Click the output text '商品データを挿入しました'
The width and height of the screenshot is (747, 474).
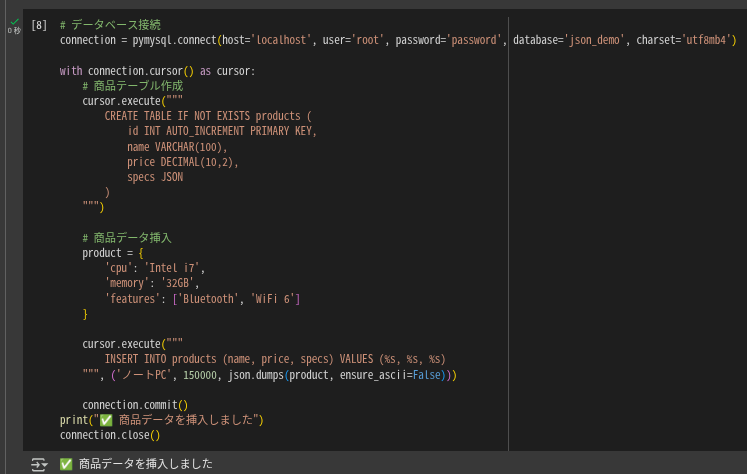tap(145, 464)
